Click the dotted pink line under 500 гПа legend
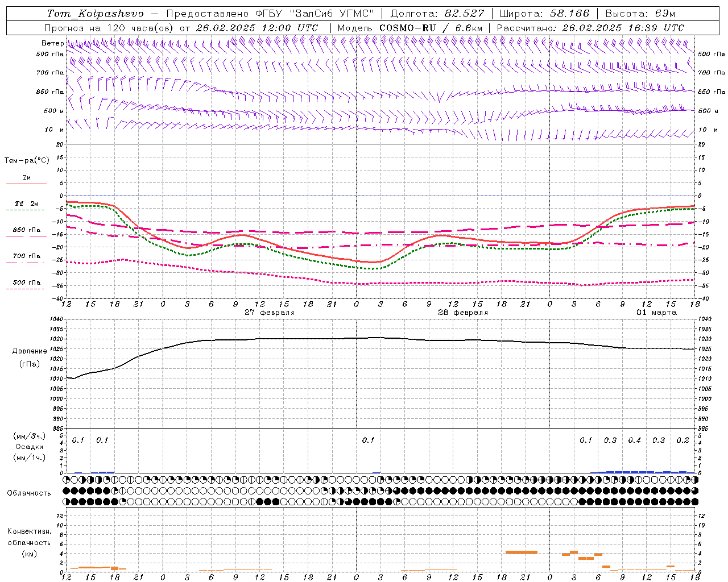 [26, 289]
